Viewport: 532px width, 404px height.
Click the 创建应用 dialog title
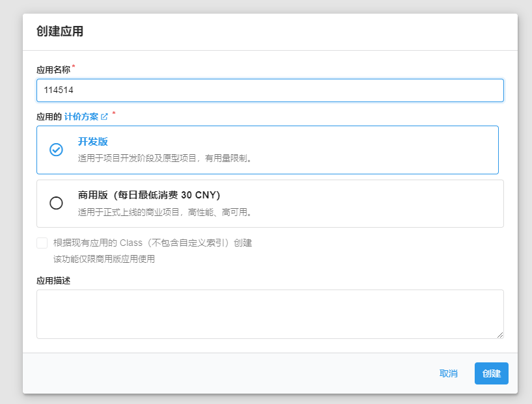(x=60, y=31)
